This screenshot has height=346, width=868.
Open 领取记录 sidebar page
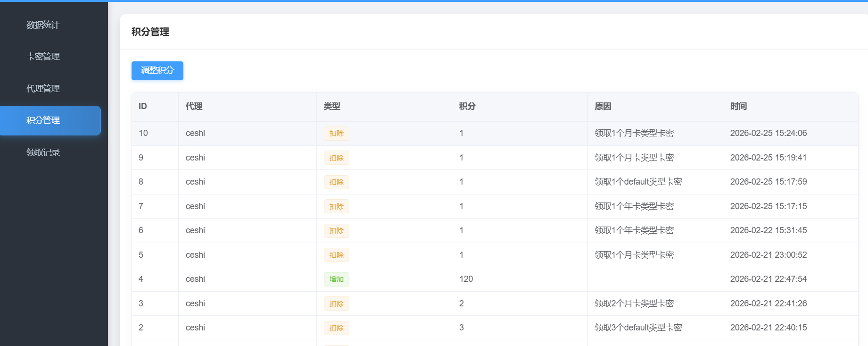tap(43, 152)
